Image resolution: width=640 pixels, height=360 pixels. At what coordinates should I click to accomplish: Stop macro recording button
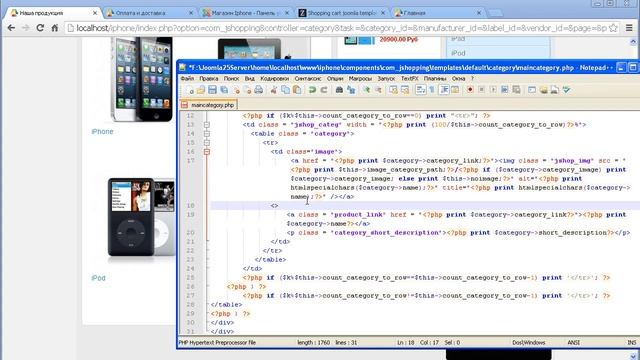[481, 90]
